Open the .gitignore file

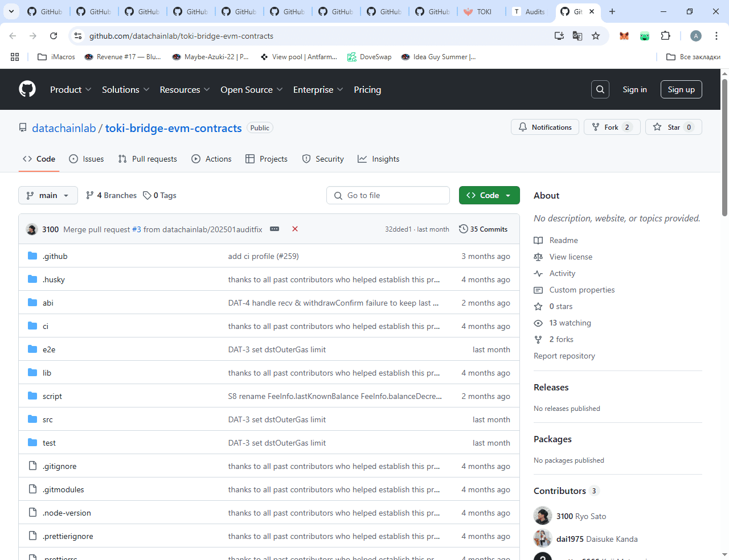(x=60, y=466)
